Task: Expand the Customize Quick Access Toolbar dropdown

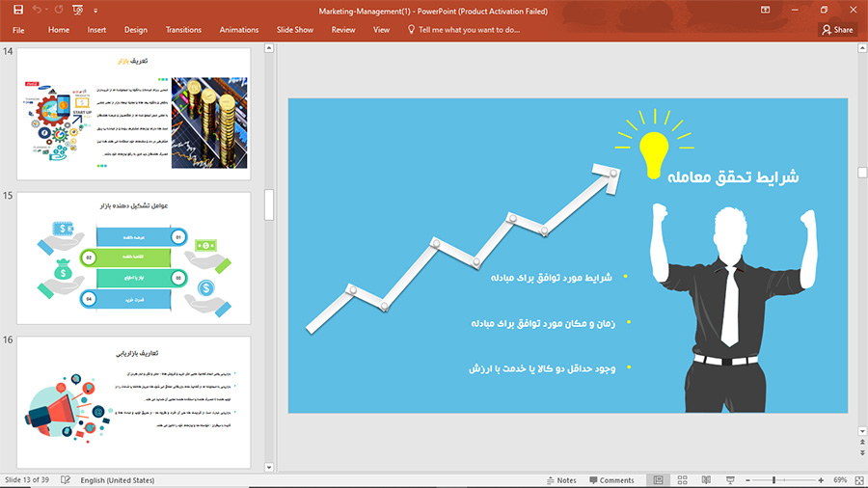Action: [96, 10]
